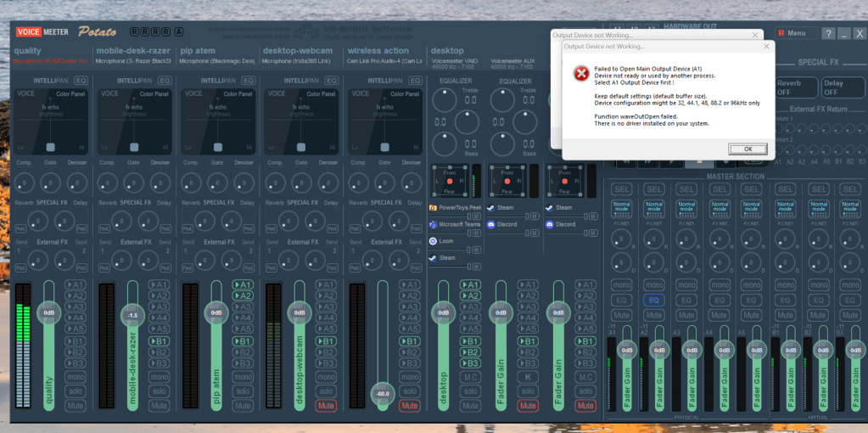868x433 pixels.
Task: Click the MASTER SECTION heading text
Action: (735, 177)
